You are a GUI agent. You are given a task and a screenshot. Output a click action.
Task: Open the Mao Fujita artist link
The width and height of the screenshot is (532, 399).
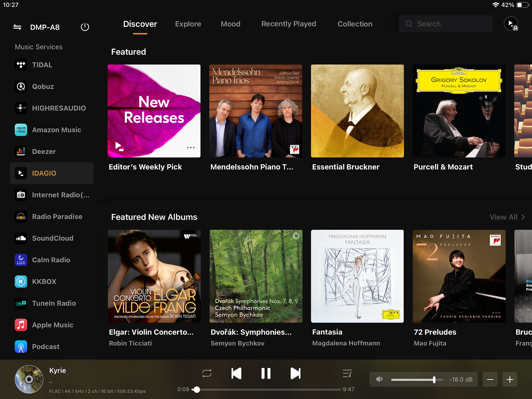430,343
